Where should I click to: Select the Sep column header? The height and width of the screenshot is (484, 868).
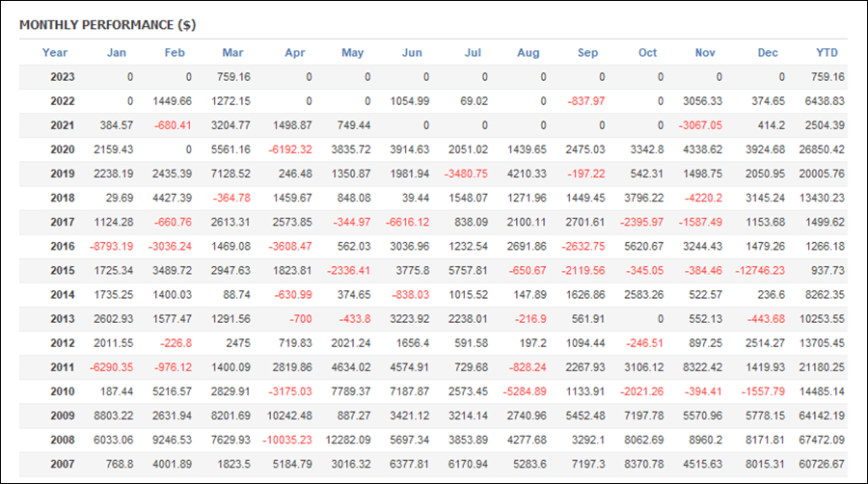point(587,52)
